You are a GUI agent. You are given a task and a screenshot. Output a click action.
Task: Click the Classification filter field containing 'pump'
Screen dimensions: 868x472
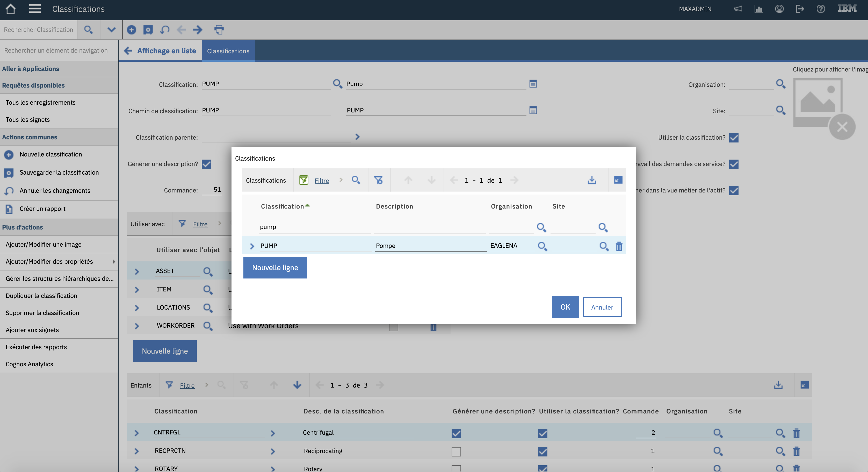[x=314, y=227]
